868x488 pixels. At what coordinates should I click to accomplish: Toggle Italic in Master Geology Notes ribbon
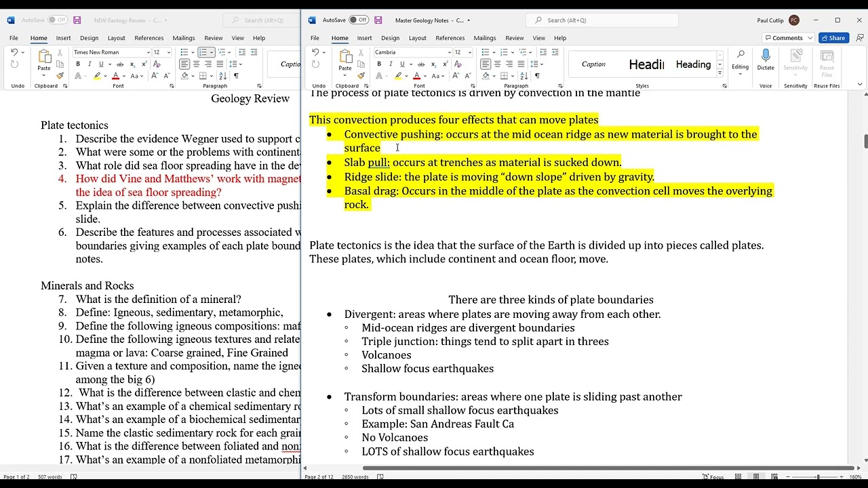tap(391, 64)
